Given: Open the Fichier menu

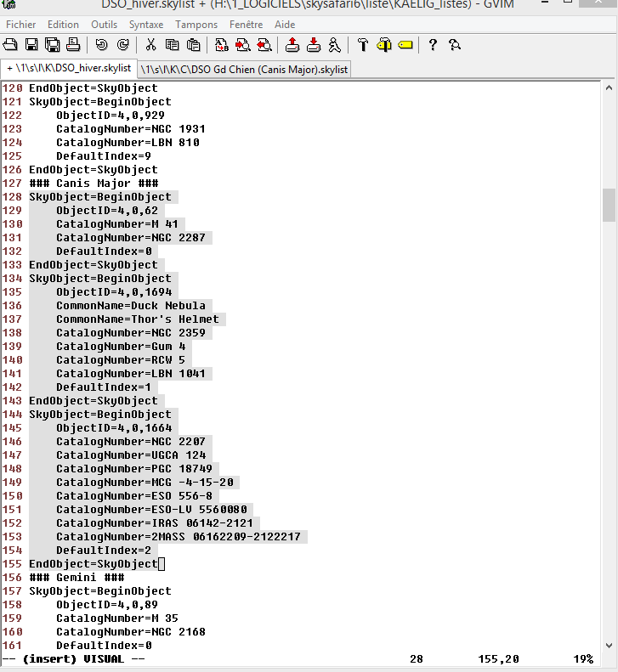Looking at the screenshot, I should (x=21, y=25).
